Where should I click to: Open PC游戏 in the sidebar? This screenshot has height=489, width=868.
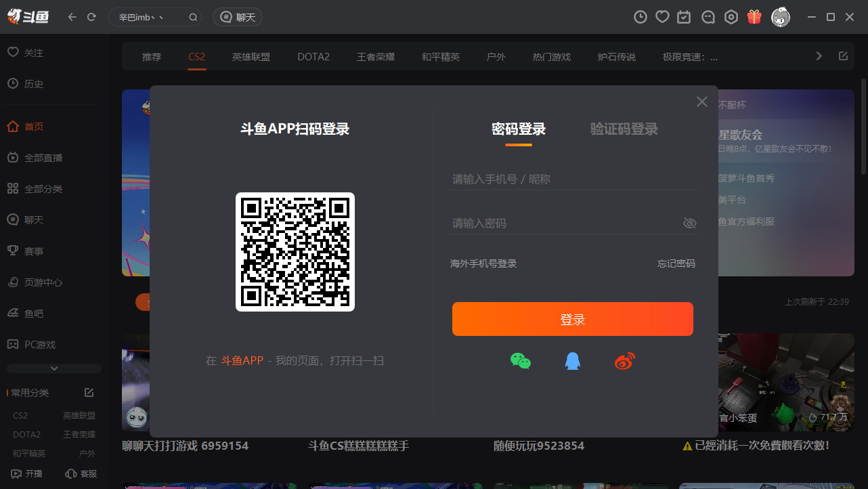[x=32, y=345]
